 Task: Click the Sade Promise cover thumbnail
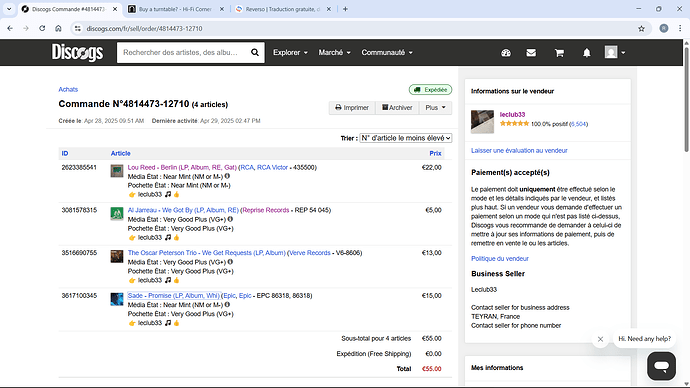click(x=117, y=299)
